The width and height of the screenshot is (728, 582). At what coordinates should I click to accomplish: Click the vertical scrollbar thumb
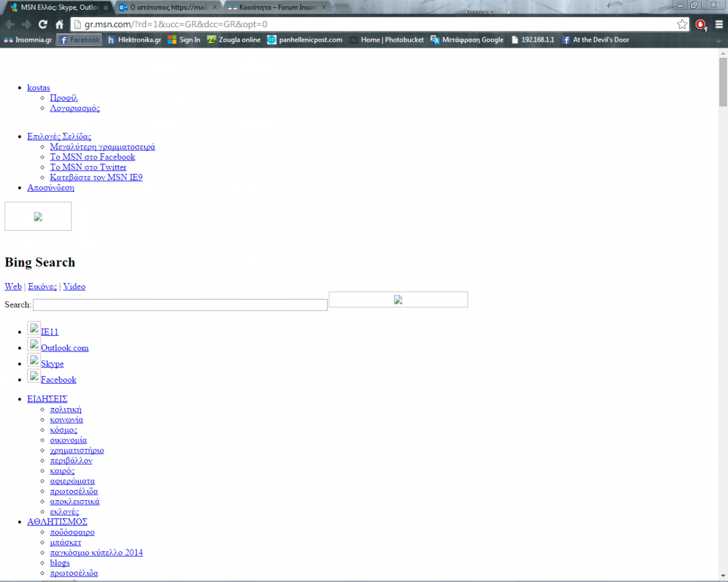pos(723,82)
